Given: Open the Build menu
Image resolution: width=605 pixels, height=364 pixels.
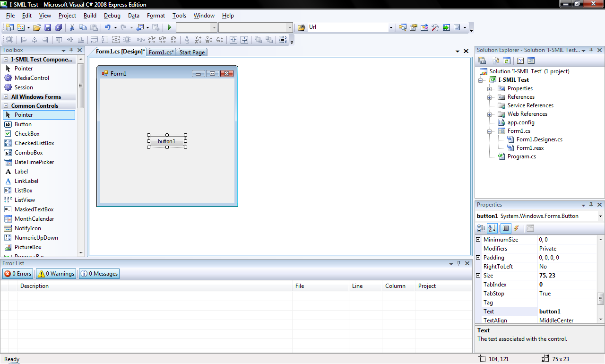Looking at the screenshot, I should (90, 16).
